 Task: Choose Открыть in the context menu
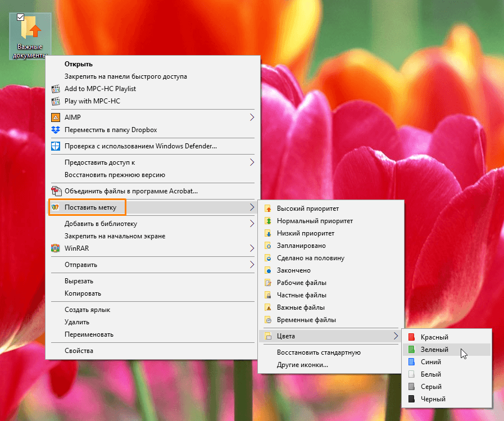(x=79, y=64)
